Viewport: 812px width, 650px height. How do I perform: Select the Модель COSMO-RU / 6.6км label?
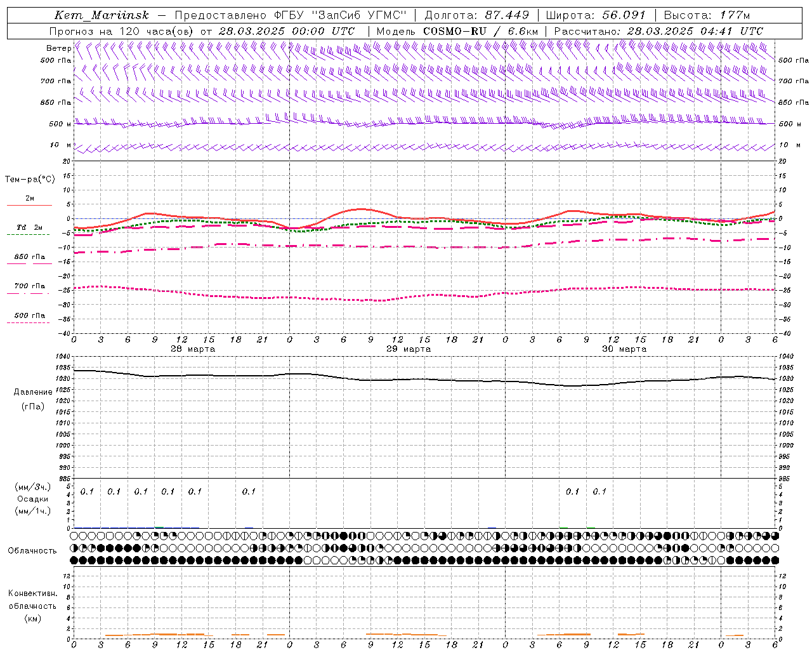[457, 31]
